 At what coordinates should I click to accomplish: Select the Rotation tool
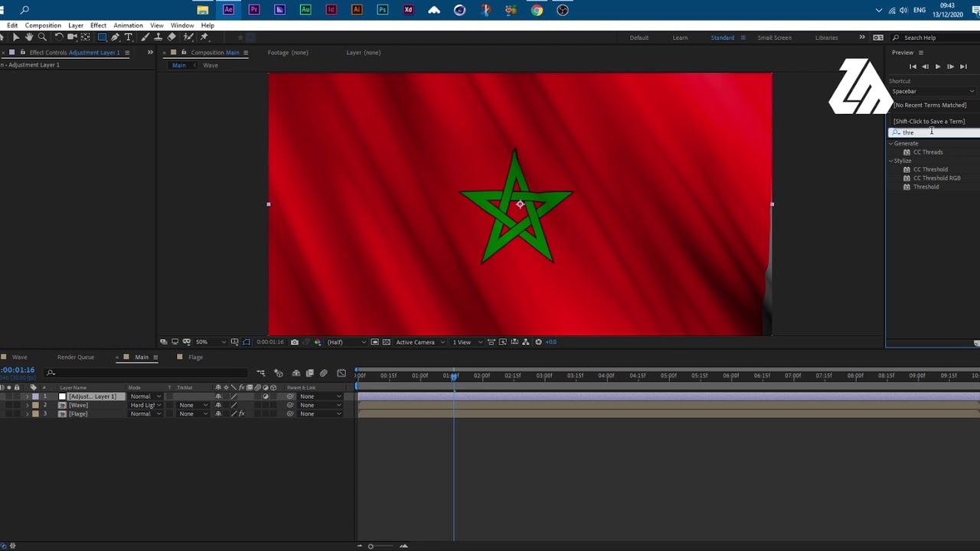pos(59,37)
